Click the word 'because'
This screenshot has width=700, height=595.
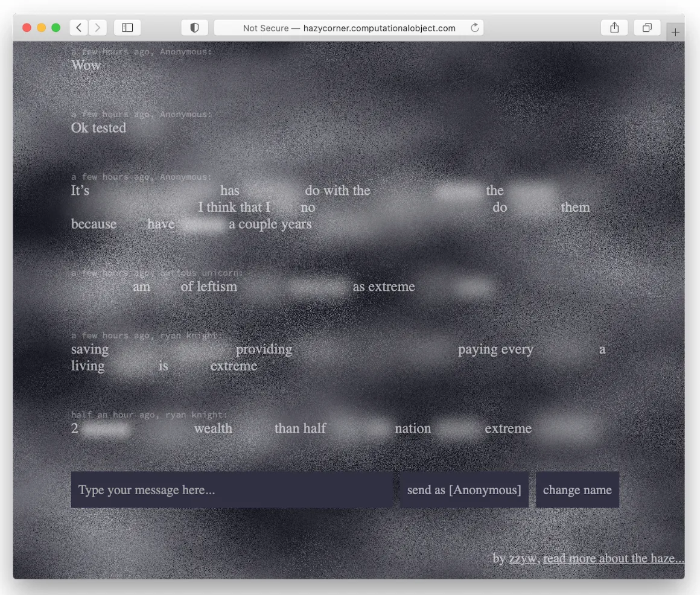(94, 224)
